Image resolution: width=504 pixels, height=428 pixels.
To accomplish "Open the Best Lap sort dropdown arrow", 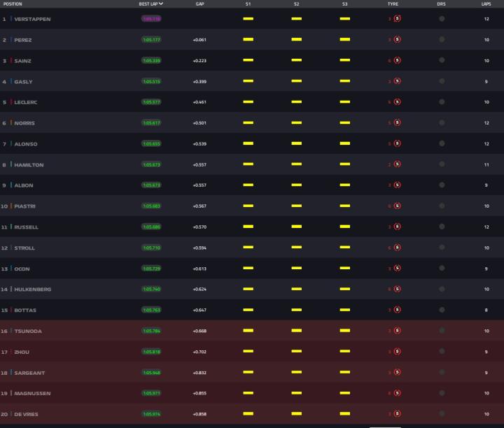I will click(x=162, y=4).
